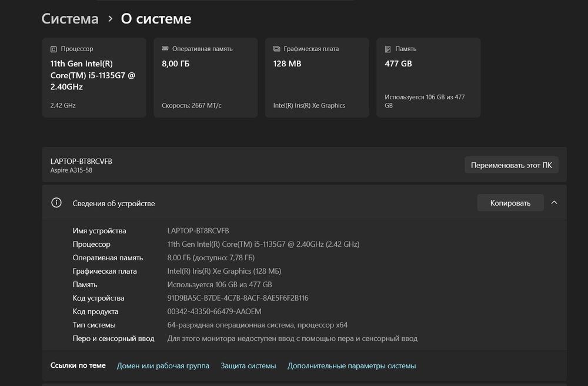Click device ID 91D9BA5C-B7DE-4C7B-8ACF-8AE5F6F2B116
This screenshot has width=588, height=386.
[x=238, y=298]
